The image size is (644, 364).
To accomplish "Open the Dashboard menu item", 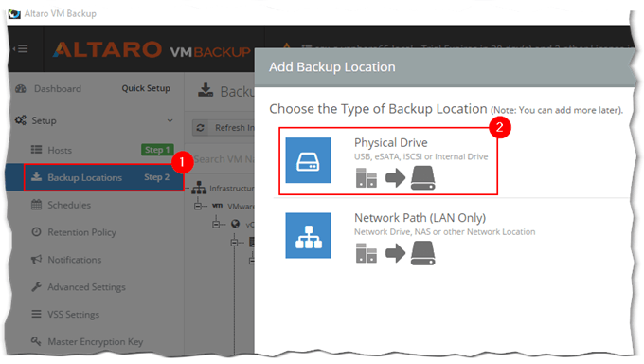I will (x=58, y=89).
